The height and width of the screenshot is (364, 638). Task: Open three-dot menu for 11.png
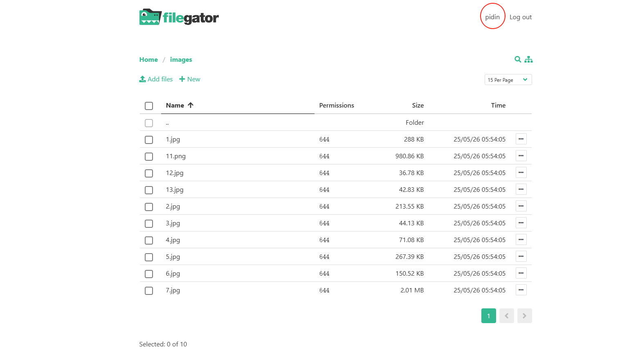tap(521, 156)
